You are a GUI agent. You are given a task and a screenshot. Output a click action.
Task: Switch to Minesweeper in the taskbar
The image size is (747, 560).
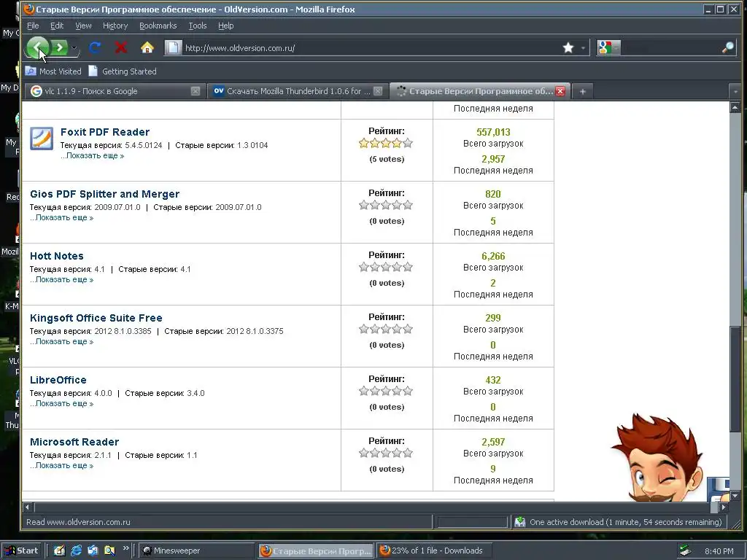point(197,551)
